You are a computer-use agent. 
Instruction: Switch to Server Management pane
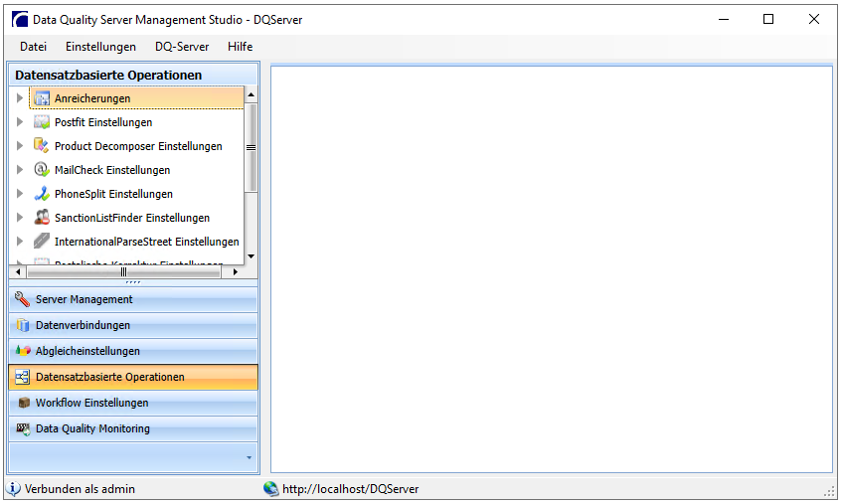[x=133, y=299]
